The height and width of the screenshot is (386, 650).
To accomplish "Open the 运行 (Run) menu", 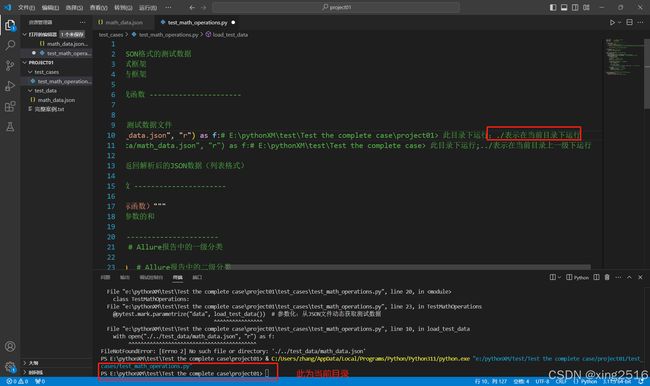I will [x=148, y=7].
